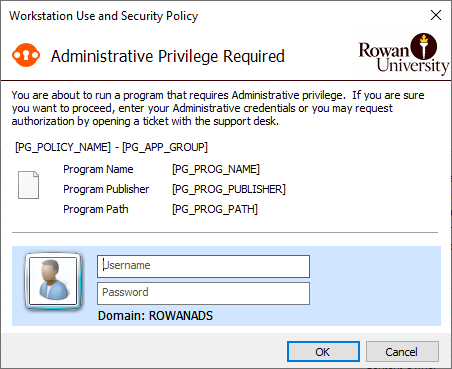The image size is (452, 369).
Task: Click the Domain: ROWANADS label
Action: click(x=155, y=316)
